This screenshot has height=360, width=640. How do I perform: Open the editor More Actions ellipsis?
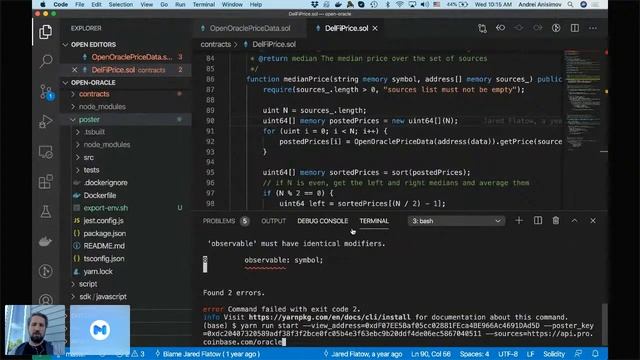tap(593, 28)
